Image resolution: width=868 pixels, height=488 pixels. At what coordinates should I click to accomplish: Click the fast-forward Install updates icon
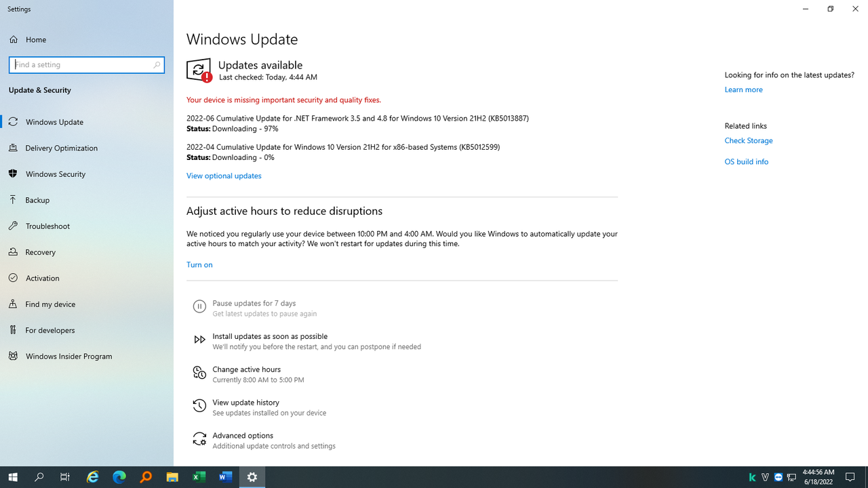(199, 340)
